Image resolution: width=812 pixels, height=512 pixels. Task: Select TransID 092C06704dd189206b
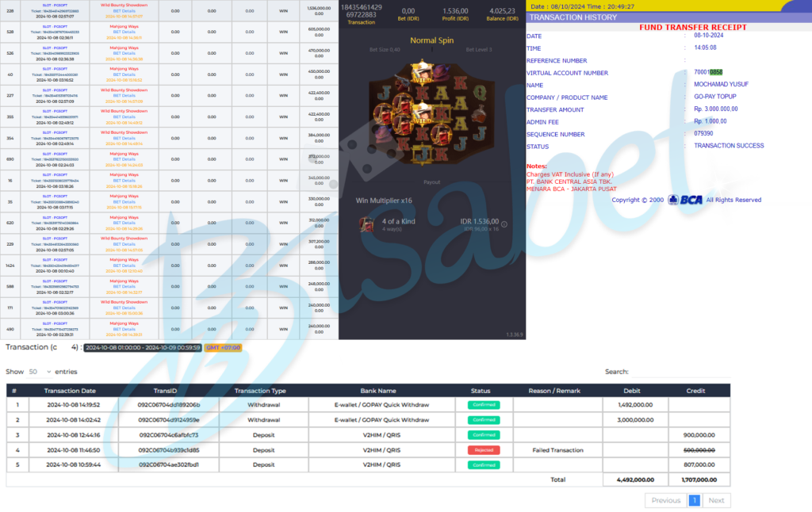169,405
